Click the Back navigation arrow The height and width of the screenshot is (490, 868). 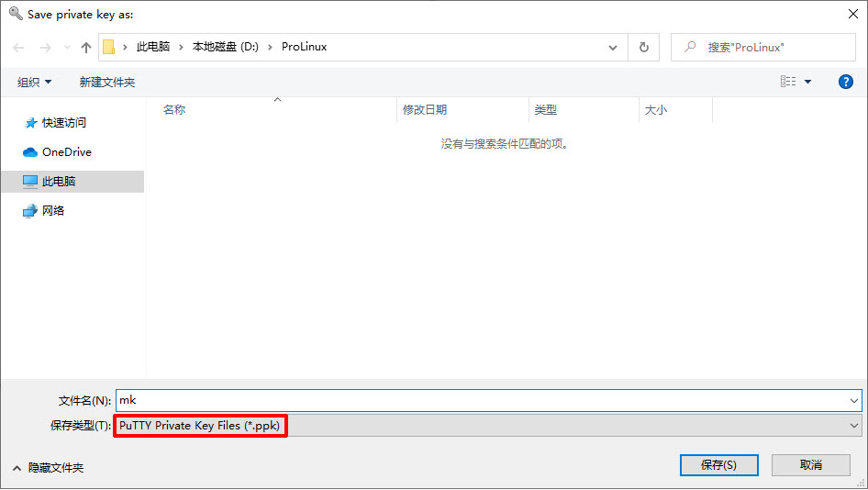19,47
